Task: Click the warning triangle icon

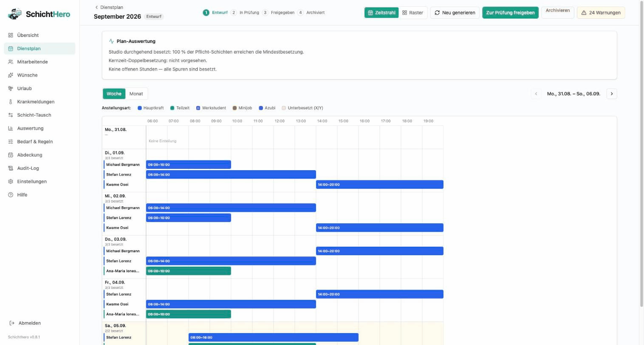Action: pyautogui.click(x=584, y=13)
